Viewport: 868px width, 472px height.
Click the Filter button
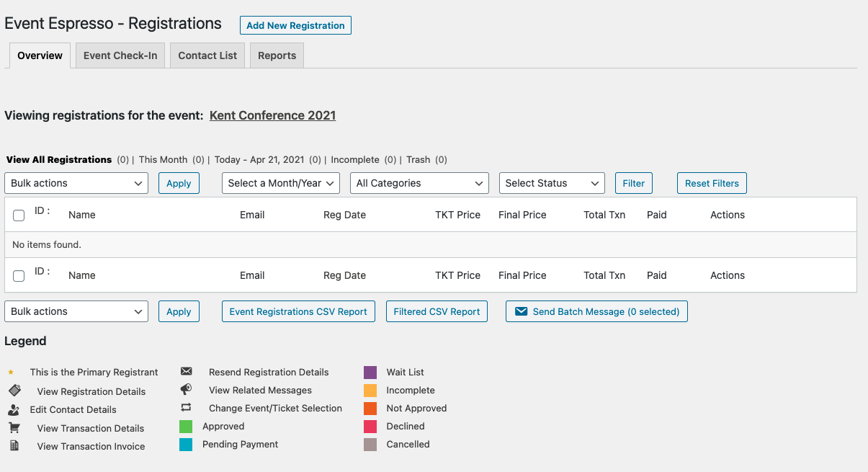[634, 183]
